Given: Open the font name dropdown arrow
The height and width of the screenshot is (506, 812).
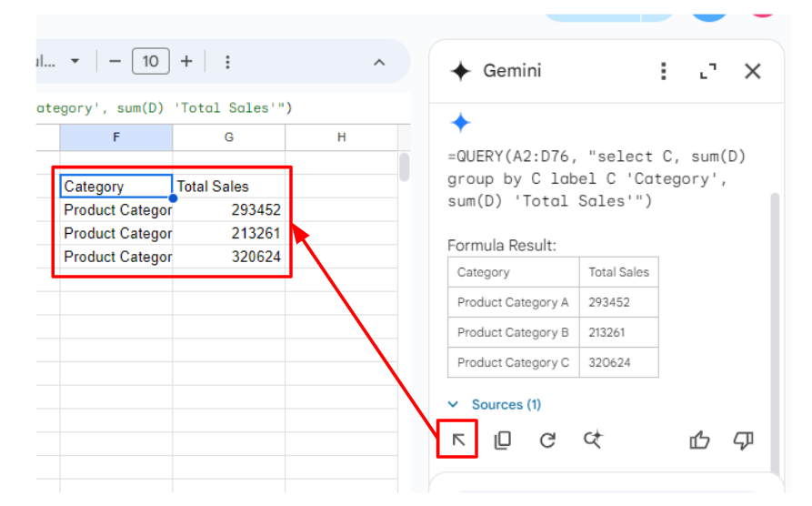Looking at the screenshot, I should (75, 61).
